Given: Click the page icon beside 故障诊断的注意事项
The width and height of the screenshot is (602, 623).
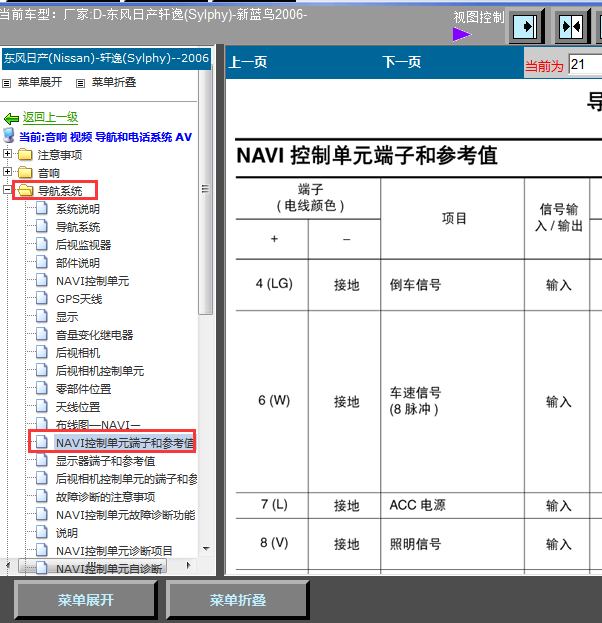Looking at the screenshot, I should [42, 496].
